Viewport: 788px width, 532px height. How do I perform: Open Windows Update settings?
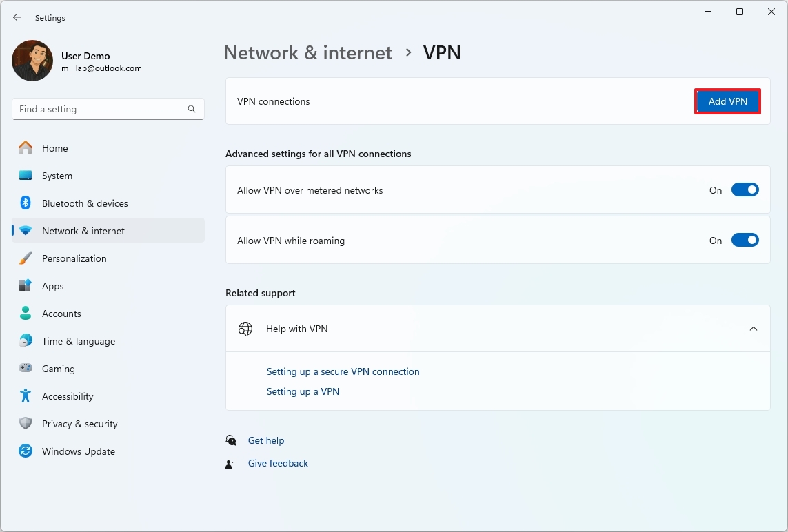coord(78,451)
